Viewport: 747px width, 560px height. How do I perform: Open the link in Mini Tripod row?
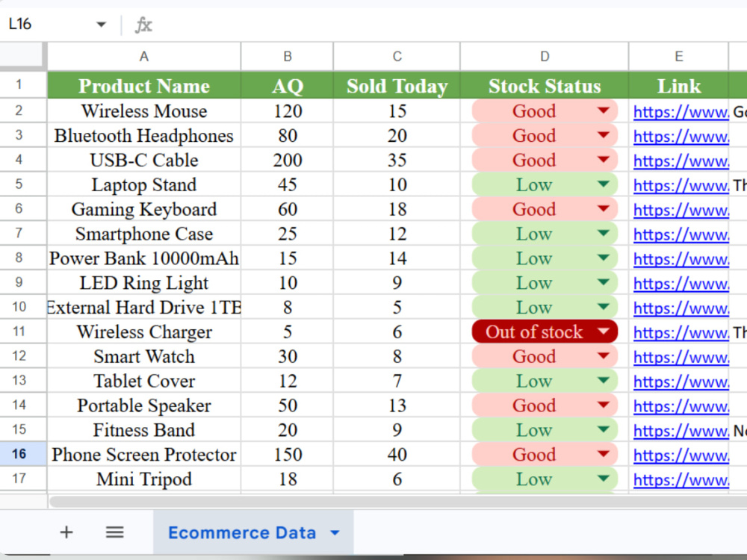pyautogui.click(x=681, y=479)
